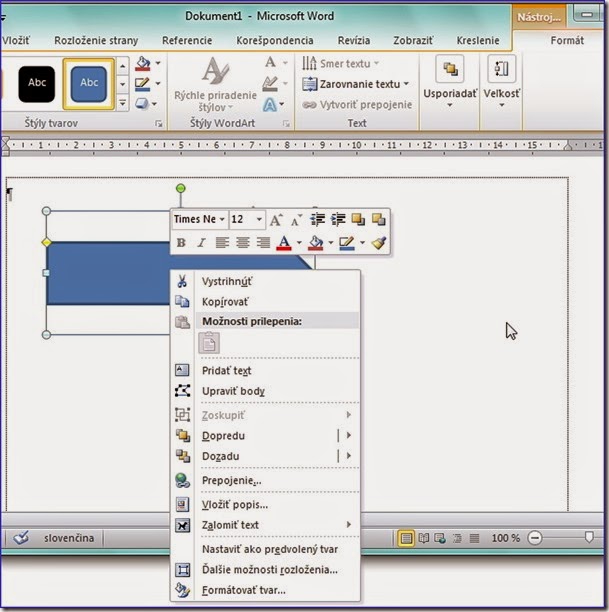Open shape fill dropdown arrow in ribbon
This screenshot has height=612, width=609.
pos(158,63)
